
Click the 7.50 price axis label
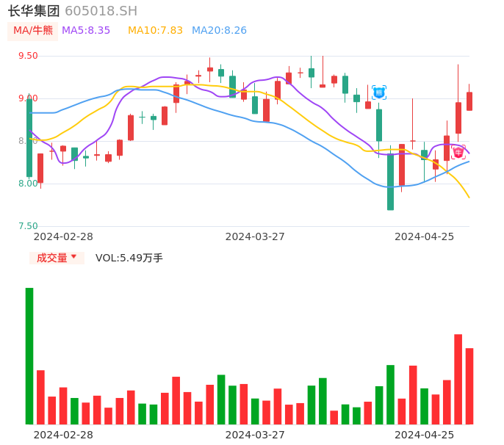coord(28,226)
